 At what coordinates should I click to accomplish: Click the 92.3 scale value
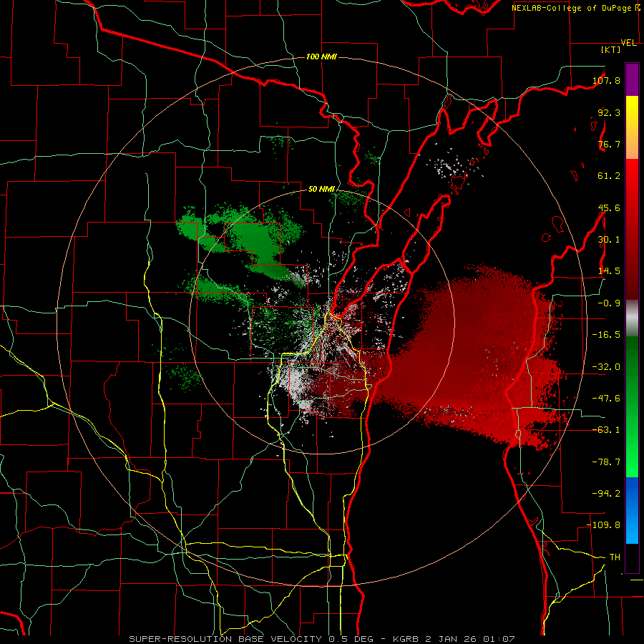point(609,112)
